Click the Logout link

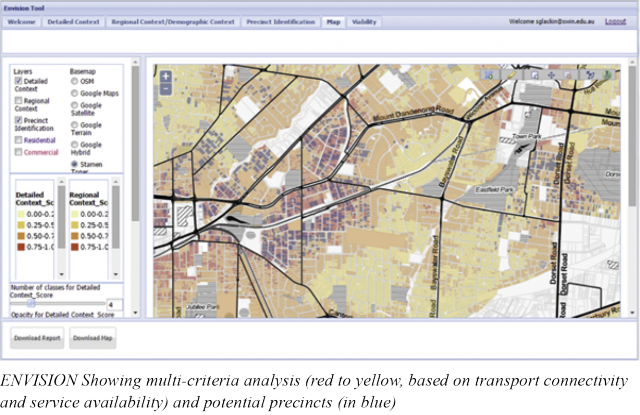[x=616, y=21]
